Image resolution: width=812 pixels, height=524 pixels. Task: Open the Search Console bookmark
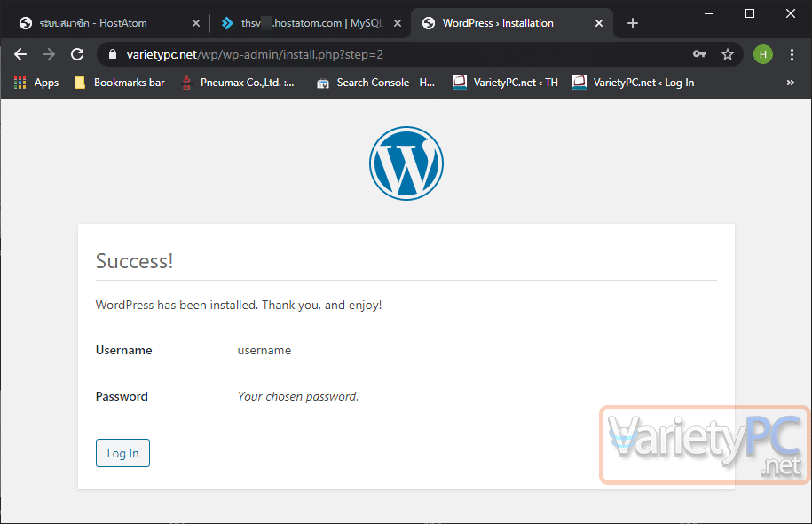tap(376, 83)
